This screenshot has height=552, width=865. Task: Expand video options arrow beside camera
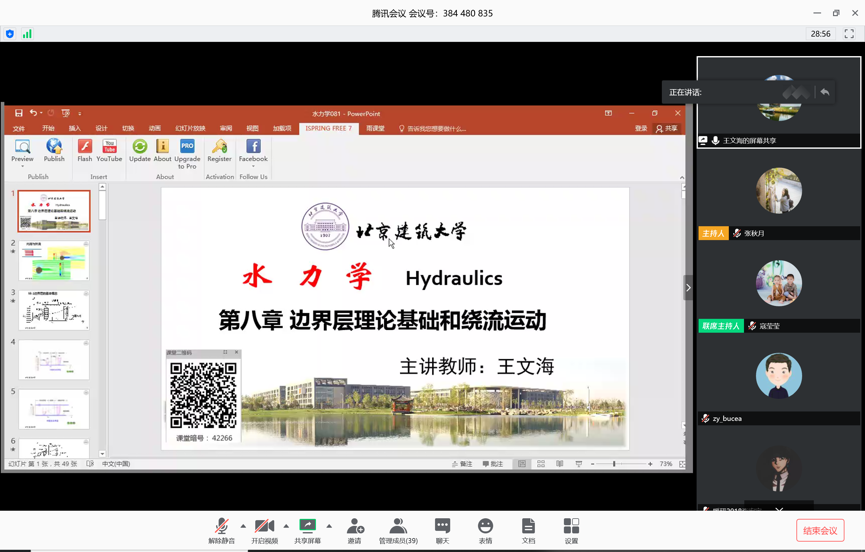[286, 526]
